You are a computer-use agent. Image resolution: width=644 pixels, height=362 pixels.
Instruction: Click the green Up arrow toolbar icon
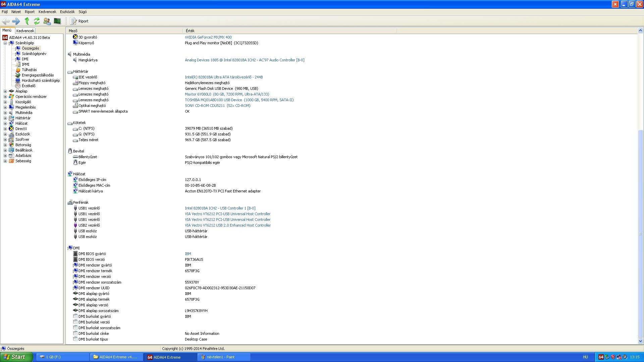[x=27, y=21]
